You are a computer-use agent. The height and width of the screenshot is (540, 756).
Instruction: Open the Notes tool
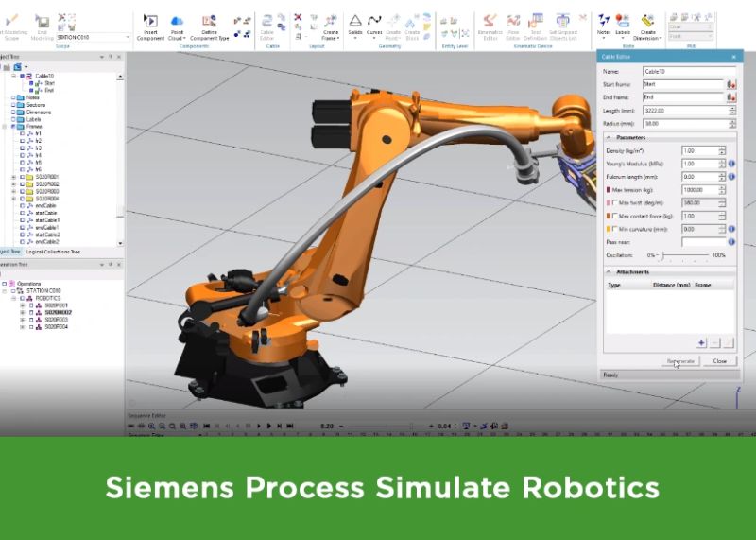click(x=604, y=21)
